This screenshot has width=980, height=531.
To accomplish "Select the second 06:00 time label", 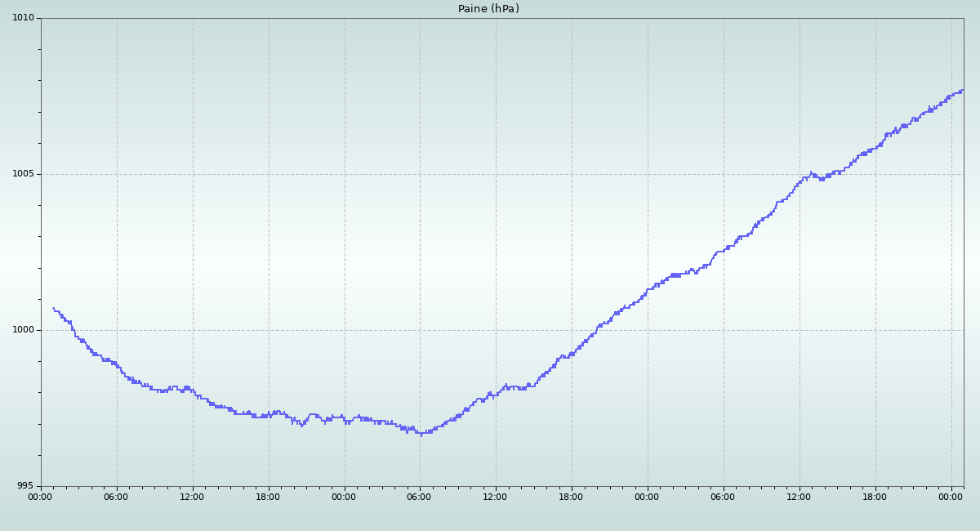I will click(x=420, y=497).
